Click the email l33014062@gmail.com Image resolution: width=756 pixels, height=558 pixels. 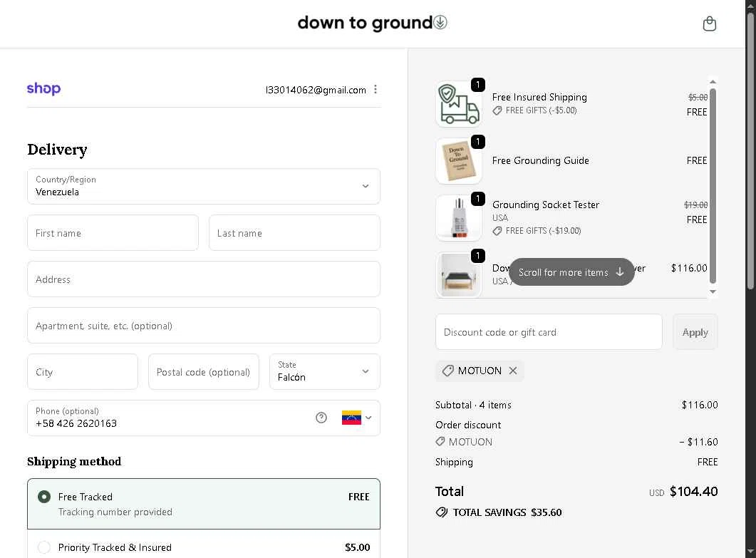pos(316,90)
